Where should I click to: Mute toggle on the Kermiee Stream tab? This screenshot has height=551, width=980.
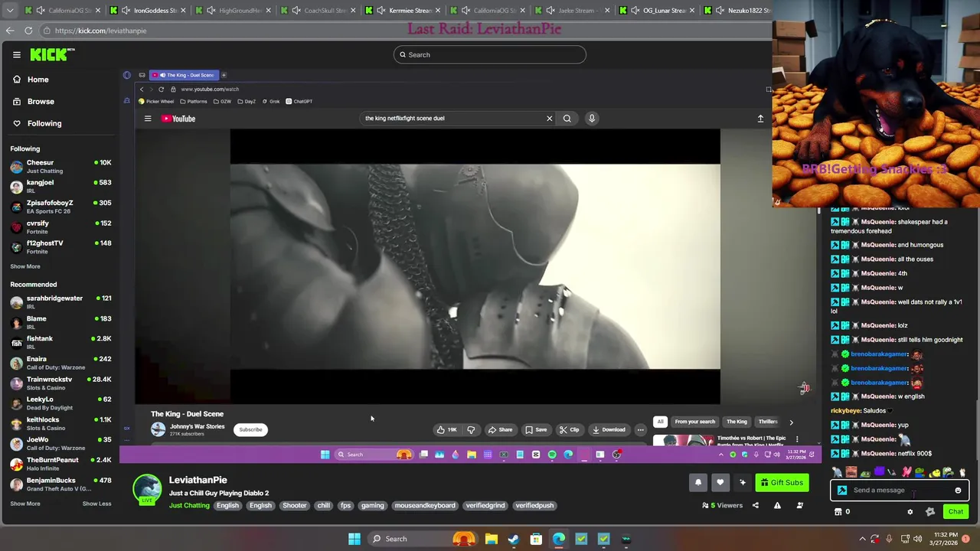[381, 11]
